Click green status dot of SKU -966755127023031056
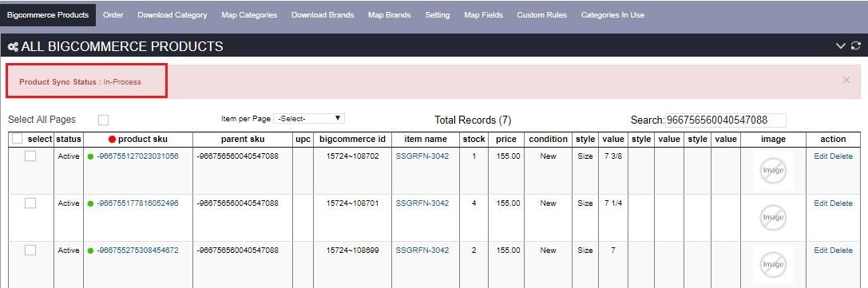 (90, 156)
